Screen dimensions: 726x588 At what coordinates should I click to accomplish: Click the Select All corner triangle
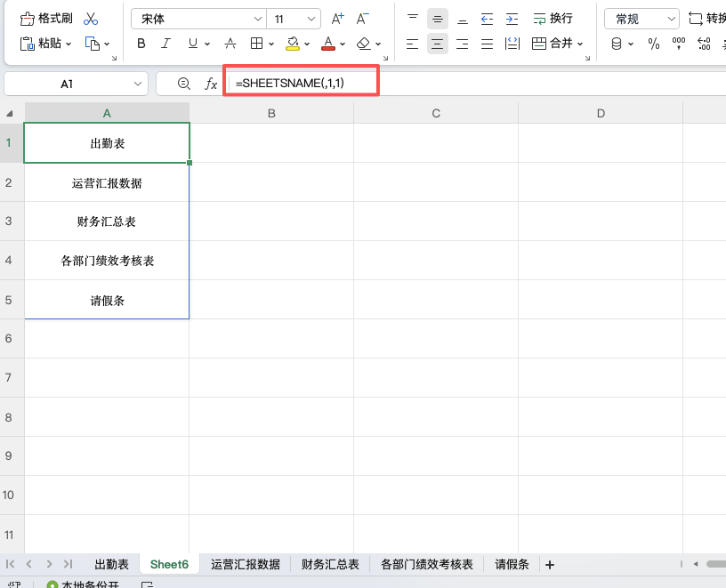[9, 114]
